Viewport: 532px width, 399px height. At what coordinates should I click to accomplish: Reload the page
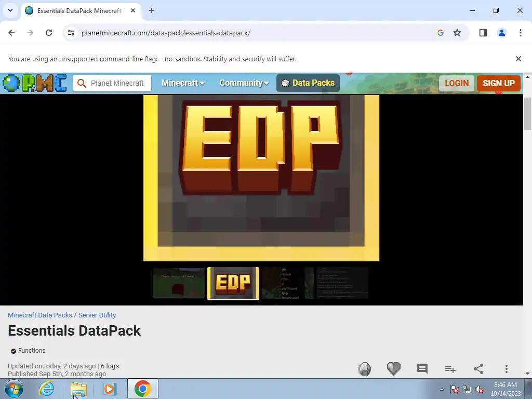point(49,33)
